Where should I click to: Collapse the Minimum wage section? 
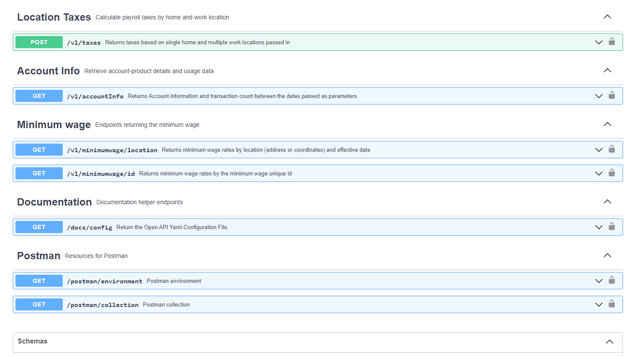click(607, 124)
